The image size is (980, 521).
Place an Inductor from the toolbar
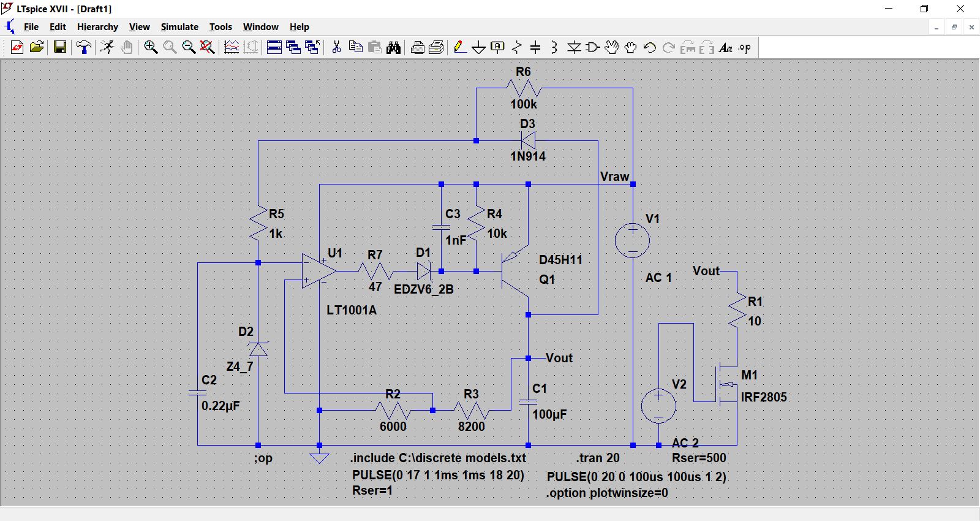click(x=554, y=47)
